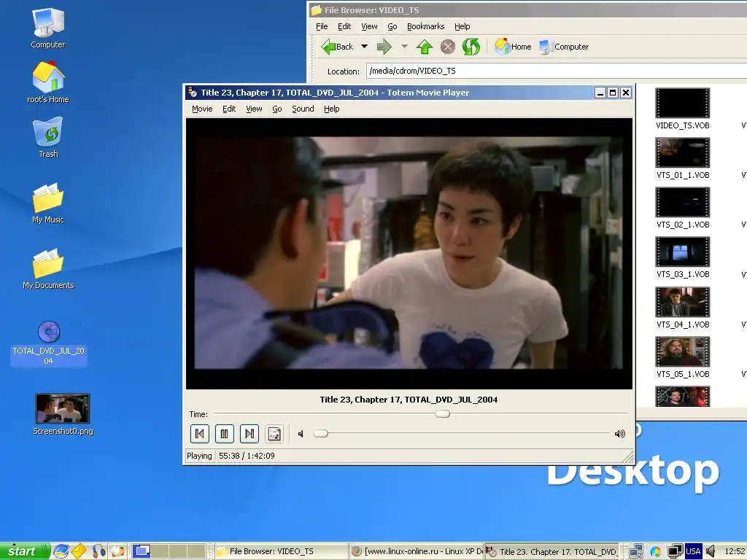The width and height of the screenshot is (747, 560).
Task: Click the USA keyboard layout indicator
Action: (692, 551)
